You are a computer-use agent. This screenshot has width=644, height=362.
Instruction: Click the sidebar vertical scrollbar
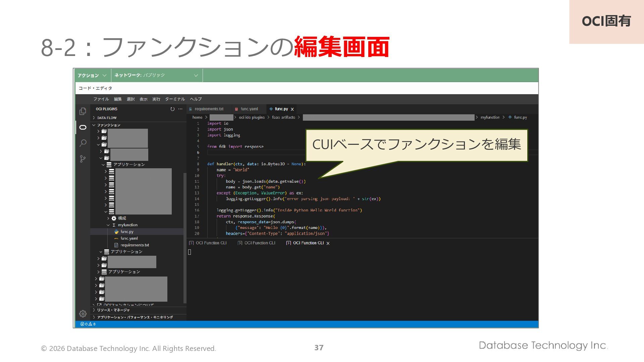click(185, 238)
